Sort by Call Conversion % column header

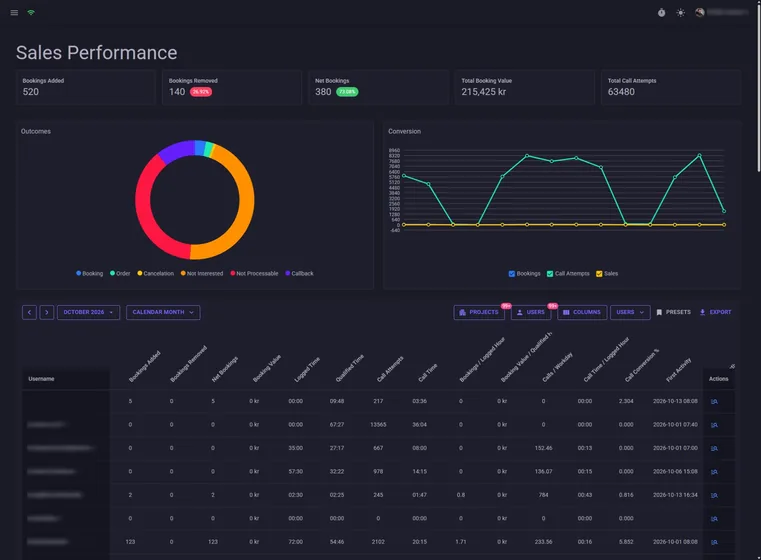pyautogui.click(x=641, y=365)
